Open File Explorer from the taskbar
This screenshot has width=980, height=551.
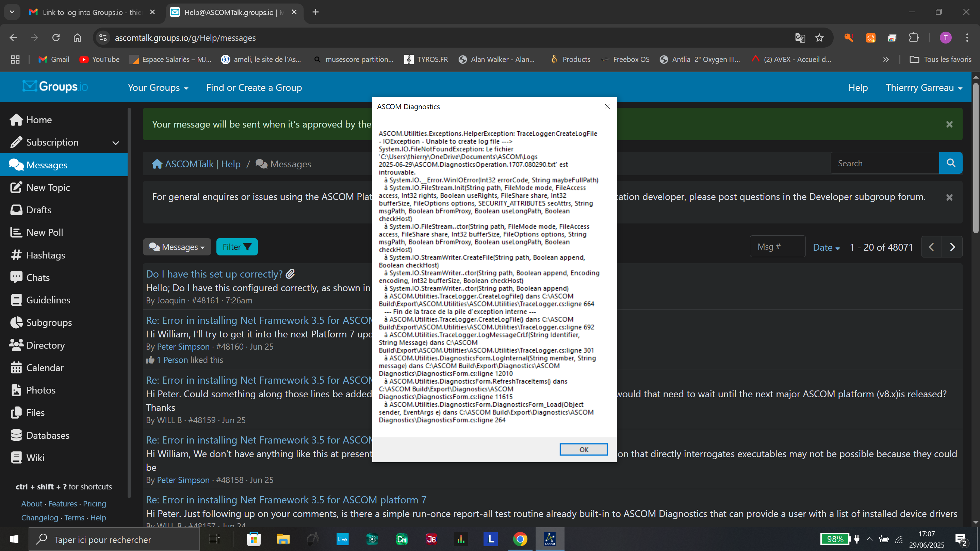283,539
